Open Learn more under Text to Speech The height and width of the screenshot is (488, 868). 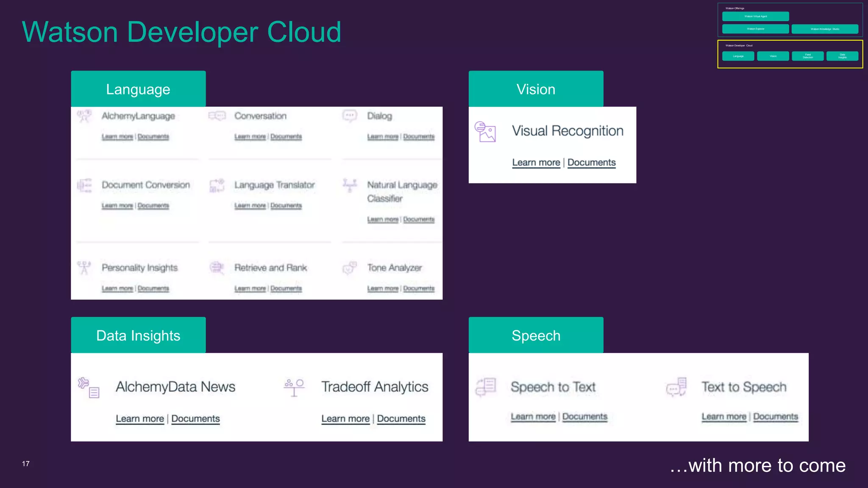724,417
